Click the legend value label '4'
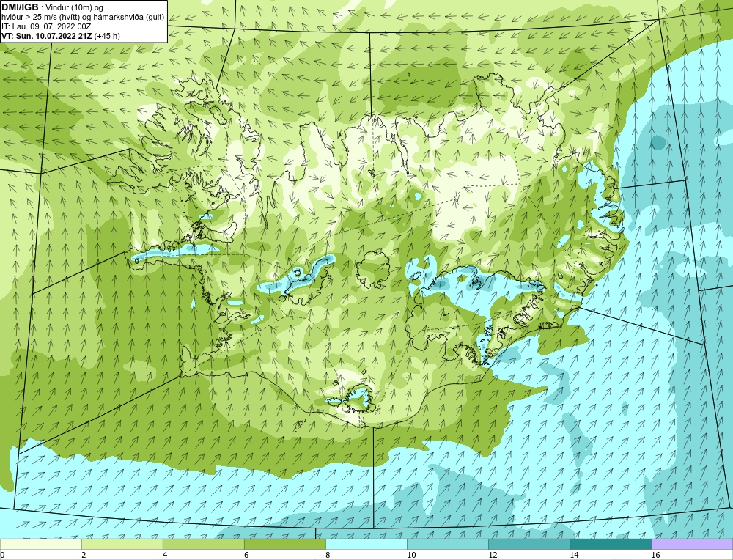733x560 pixels. click(165, 555)
